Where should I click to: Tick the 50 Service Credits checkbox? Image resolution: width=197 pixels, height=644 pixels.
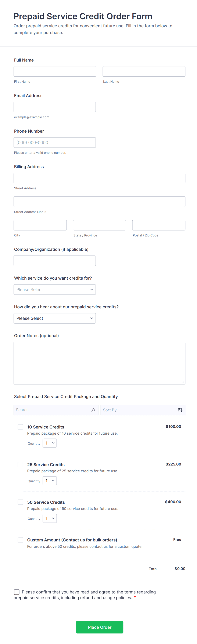(20, 502)
